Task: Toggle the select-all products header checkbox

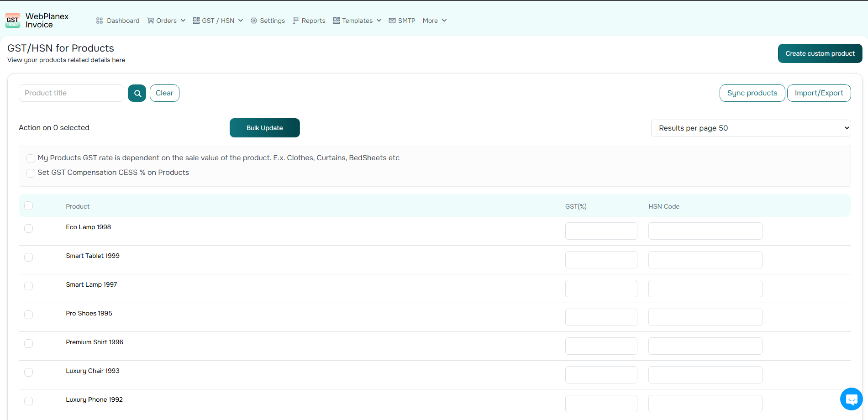Action: 29,206
